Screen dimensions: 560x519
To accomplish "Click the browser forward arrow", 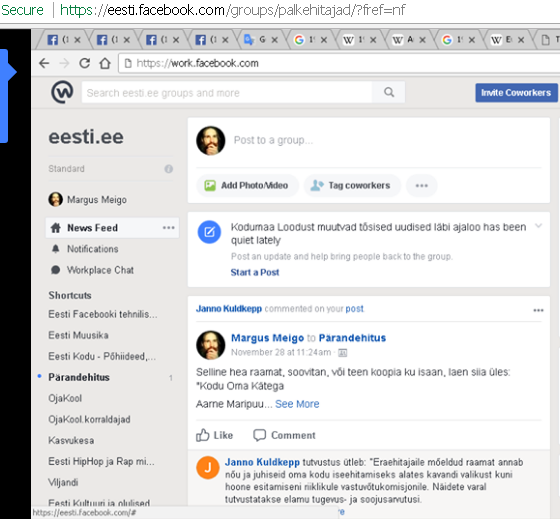I will coord(64,63).
